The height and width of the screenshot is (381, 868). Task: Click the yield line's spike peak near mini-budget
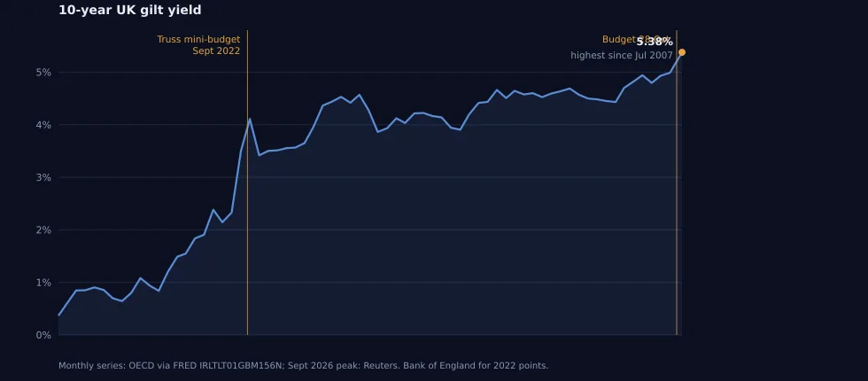point(250,119)
